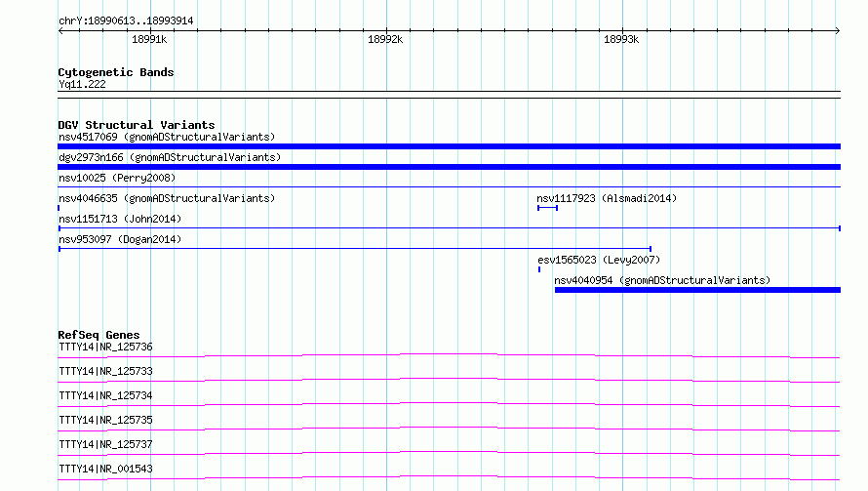Click the thick blue bar of nsv4517069

pyautogui.click(x=449, y=146)
